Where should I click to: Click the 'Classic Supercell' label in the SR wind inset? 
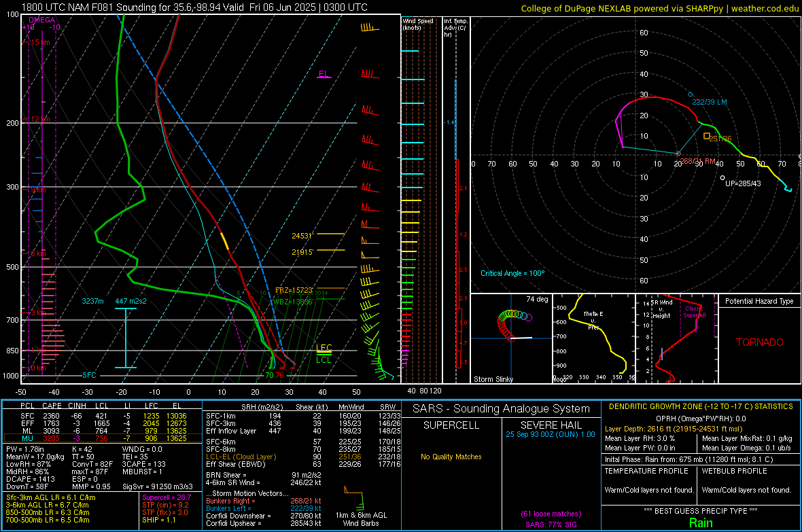point(695,312)
